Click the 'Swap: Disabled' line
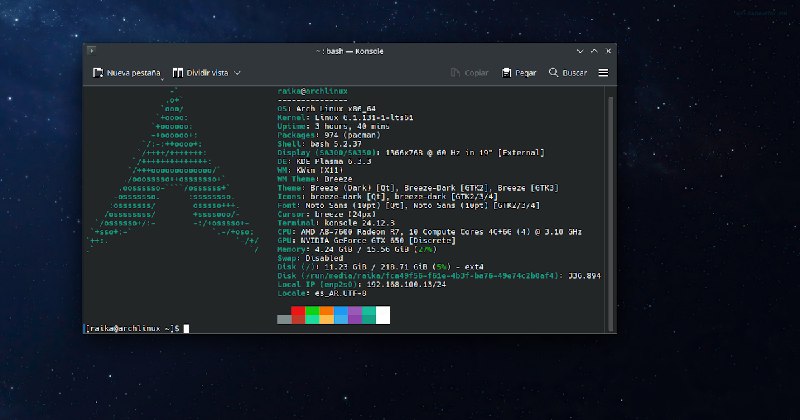The image size is (800, 420). [x=310, y=258]
